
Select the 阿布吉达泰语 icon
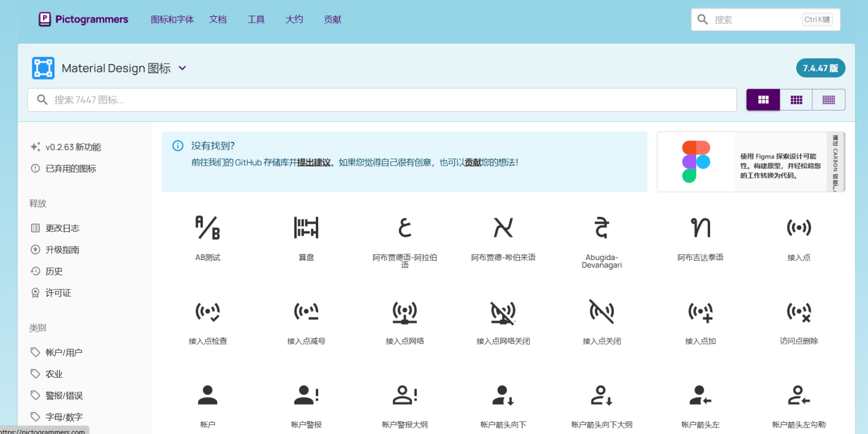click(x=700, y=228)
